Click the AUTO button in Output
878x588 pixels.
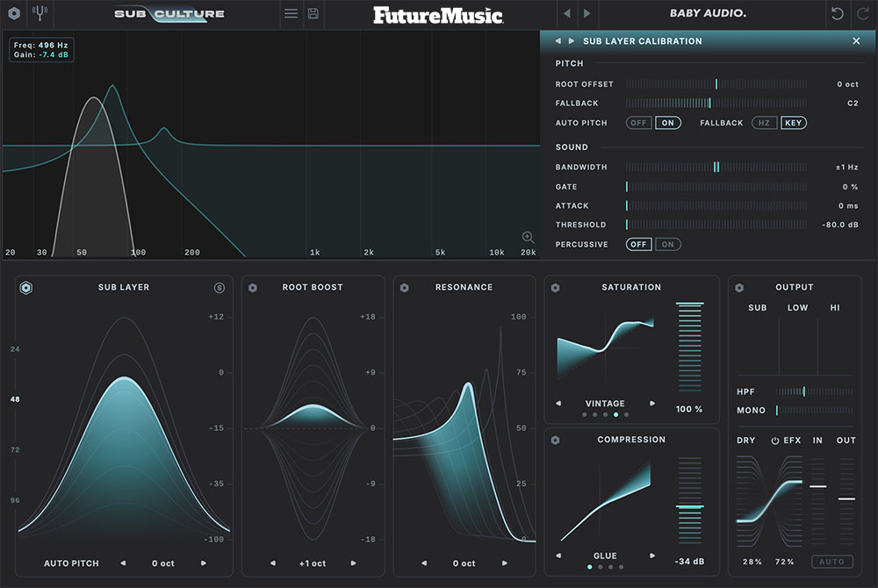pos(832,562)
